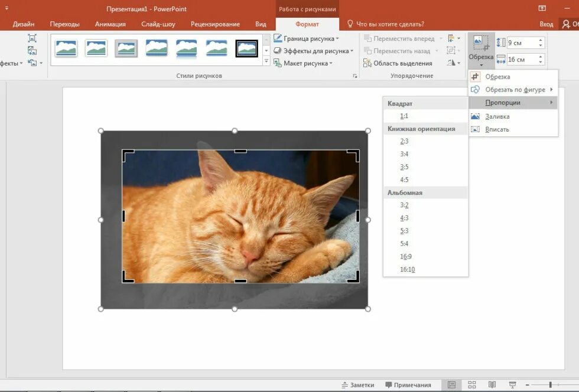This screenshot has height=392, width=579.
Task: Open the Стили рисунков dialog launcher
Action: (355, 76)
